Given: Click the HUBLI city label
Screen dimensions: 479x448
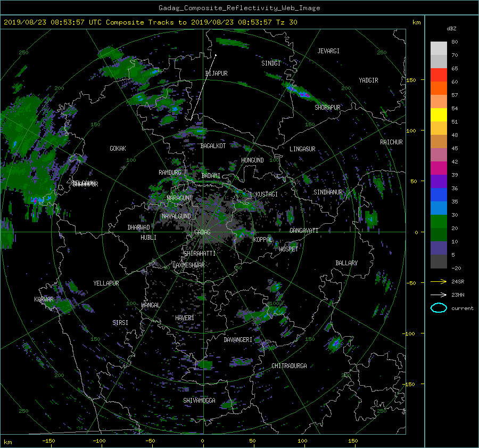Looking at the screenshot, I should pyautogui.click(x=148, y=238).
